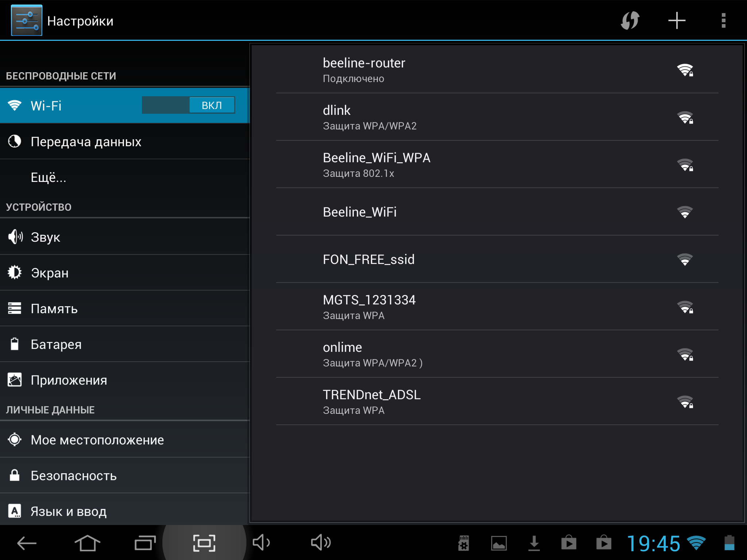747x560 pixels.
Task: Open the picture notification icon
Action: (x=499, y=543)
